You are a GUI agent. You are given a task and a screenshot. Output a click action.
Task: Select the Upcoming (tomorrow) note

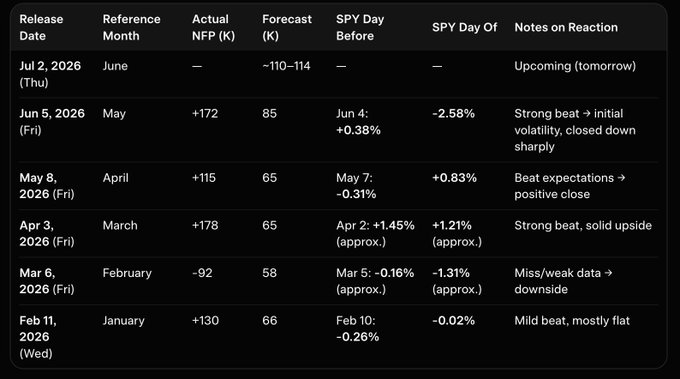click(575, 66)
